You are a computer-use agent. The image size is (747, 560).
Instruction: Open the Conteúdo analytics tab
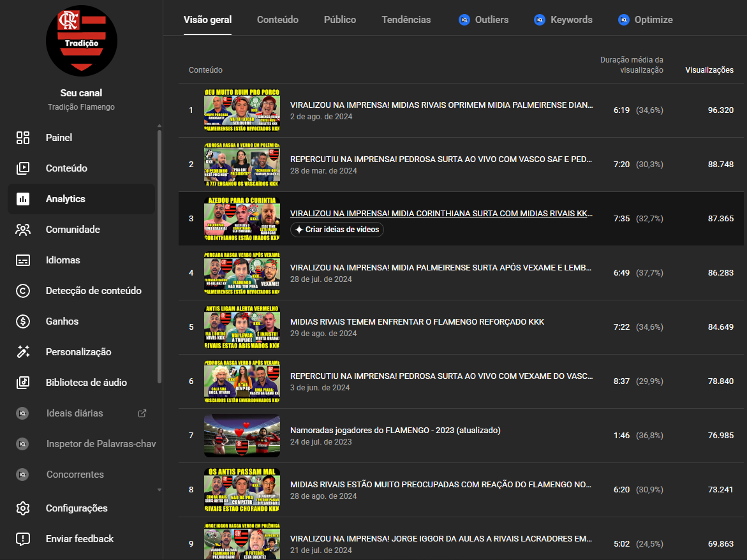[277, 20]
